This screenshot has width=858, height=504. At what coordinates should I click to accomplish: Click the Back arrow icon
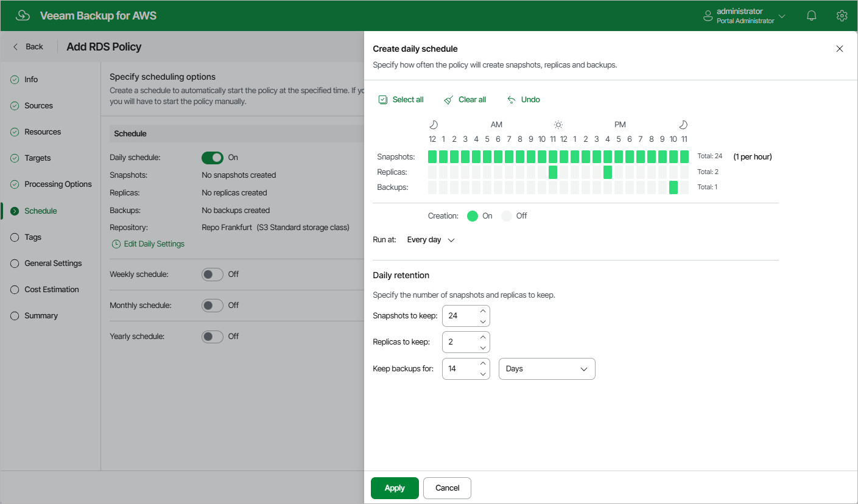(x=16, y=47)
